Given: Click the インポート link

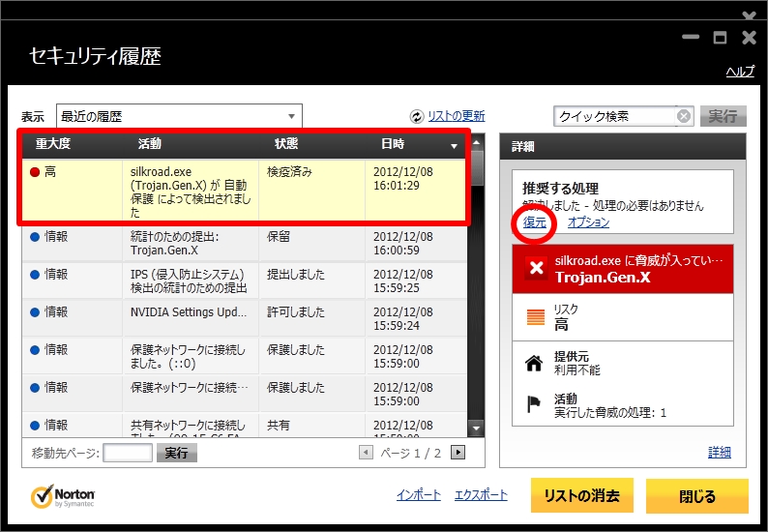Looking at the screenshot, I should click(419, 495).
